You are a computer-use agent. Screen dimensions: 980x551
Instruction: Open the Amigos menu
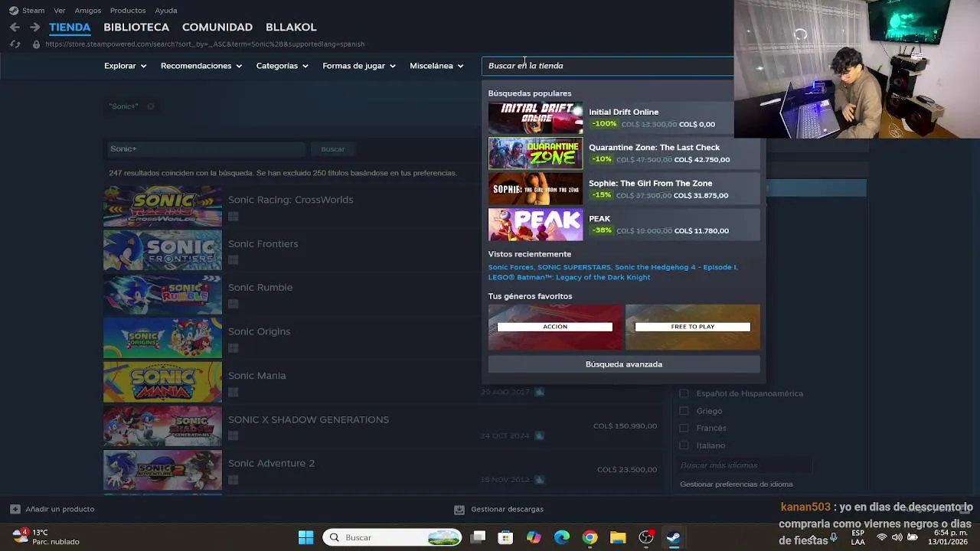(88, 11)
